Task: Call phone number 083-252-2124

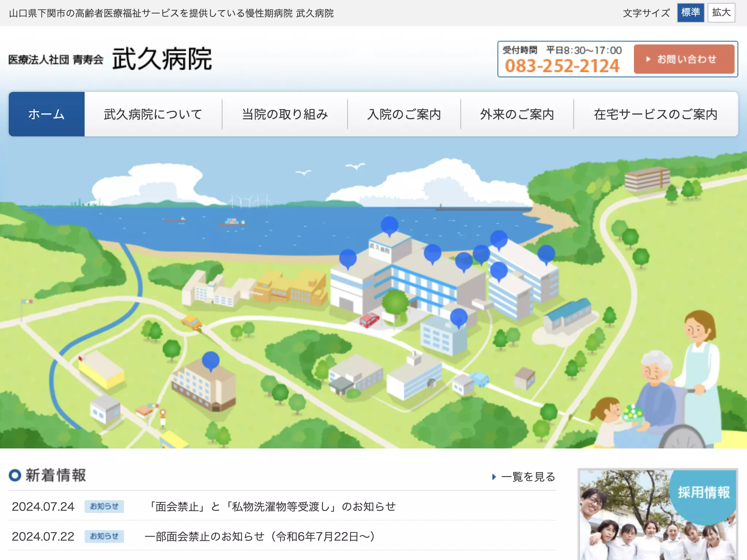Action: coord(562,66)
